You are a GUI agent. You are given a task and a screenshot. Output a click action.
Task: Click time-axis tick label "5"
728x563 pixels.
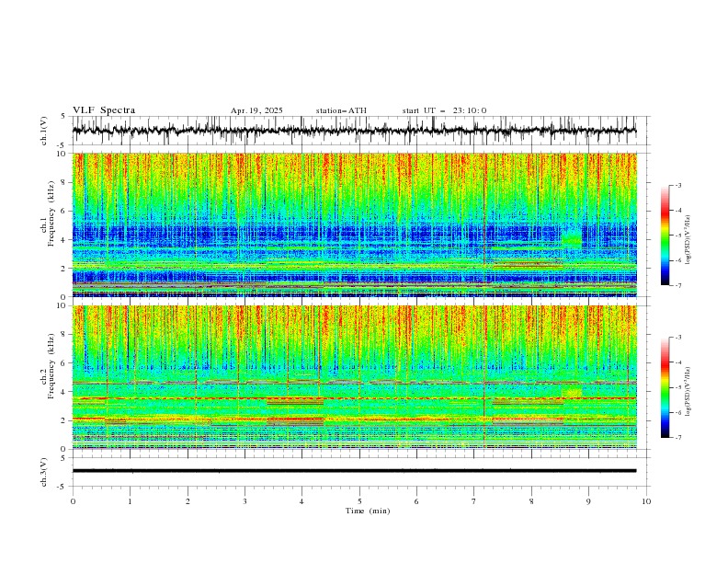tap(359, 501)
